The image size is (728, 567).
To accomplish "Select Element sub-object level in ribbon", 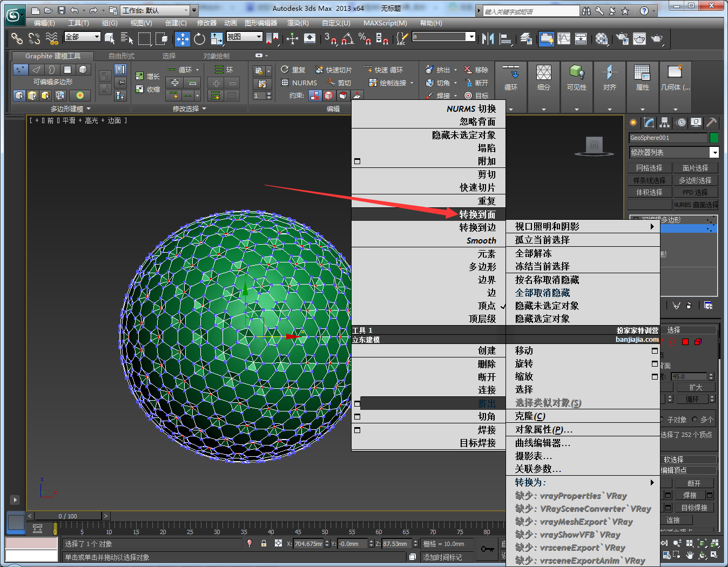I will [83, 69].
